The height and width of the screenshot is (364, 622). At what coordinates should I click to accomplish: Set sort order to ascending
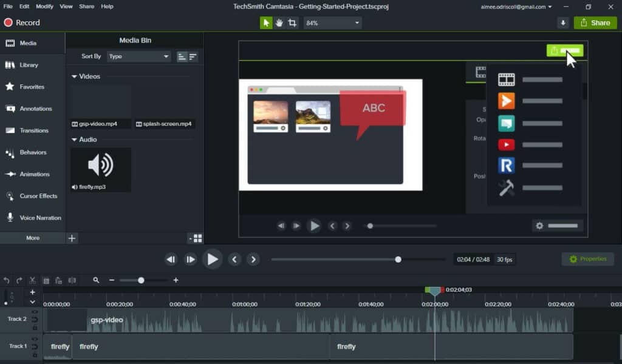182,56
